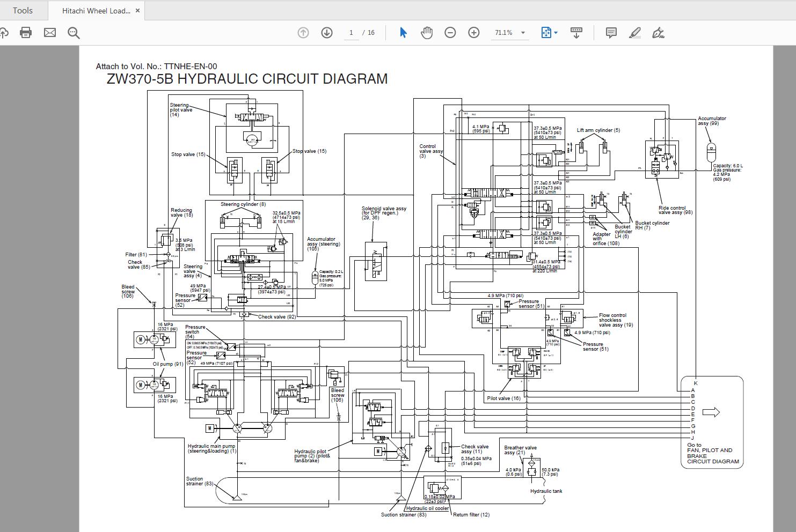Select the Highlight text tool
Viewport: 796px width, 532px height.
634,32
